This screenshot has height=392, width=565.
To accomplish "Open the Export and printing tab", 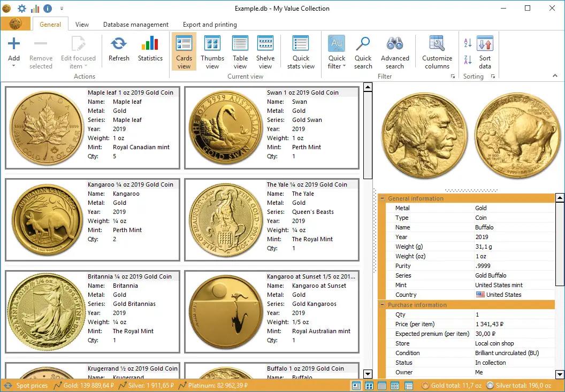I will coord(210,25).
